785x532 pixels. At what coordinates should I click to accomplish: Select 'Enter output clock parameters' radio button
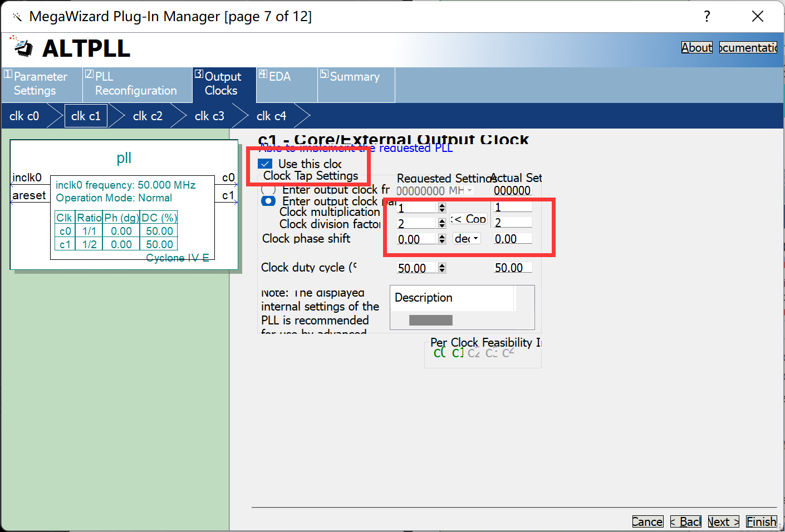[268, 201]
